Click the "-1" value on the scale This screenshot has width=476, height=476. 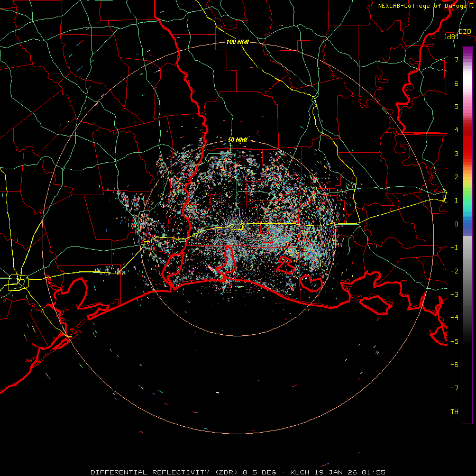pyautogui.click(x=454, y=248)
